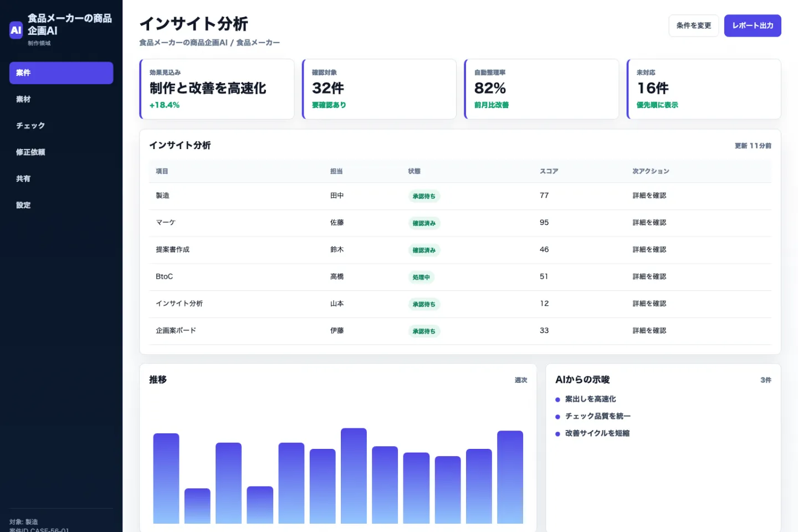Click the 企画案ボード item name

pyautogui.click(x=176, y=331)
